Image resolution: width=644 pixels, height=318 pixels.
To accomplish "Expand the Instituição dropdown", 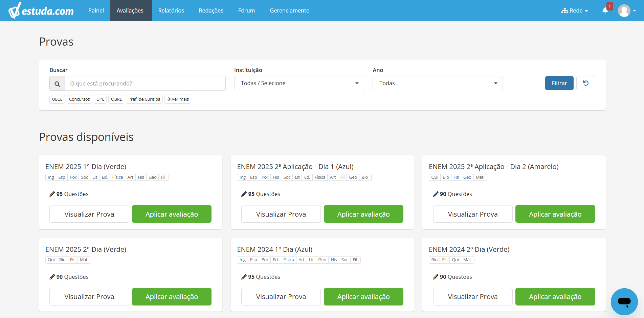I will pos(299,83).
